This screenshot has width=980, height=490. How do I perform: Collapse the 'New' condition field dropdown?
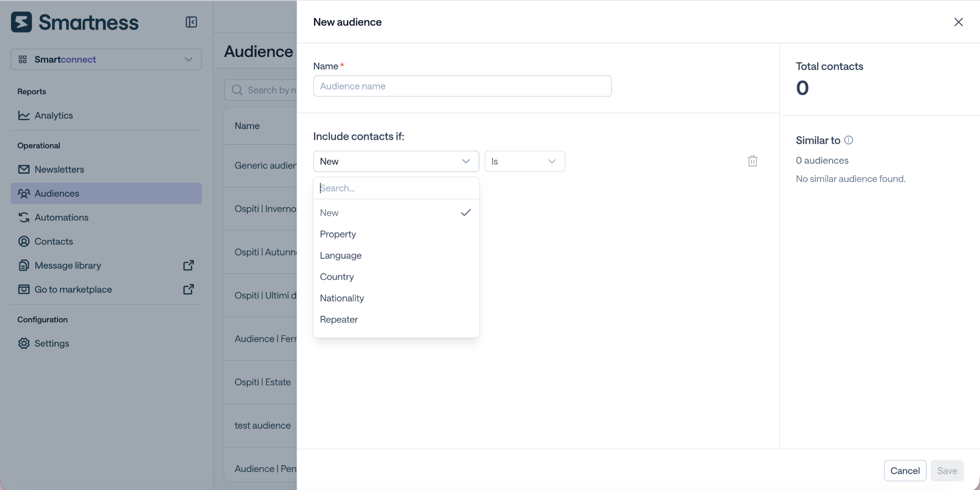pyautogui.click(x=396, y=161)
